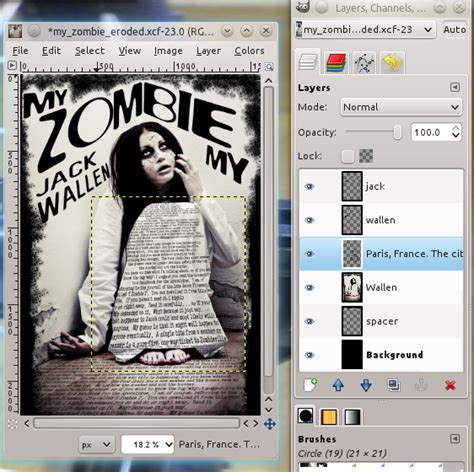The image size is (474, 472).
Task: Hide the spacer layer
Action: (309, 321)
